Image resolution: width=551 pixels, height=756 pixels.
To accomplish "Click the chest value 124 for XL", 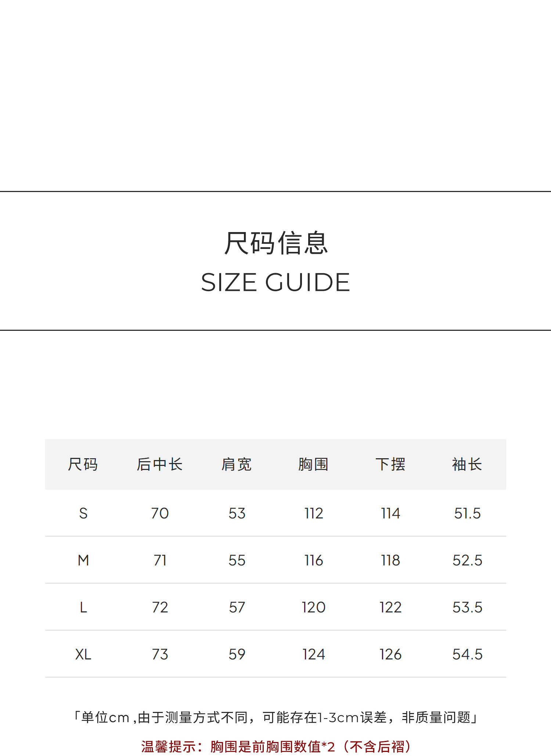I will point(313,654).
